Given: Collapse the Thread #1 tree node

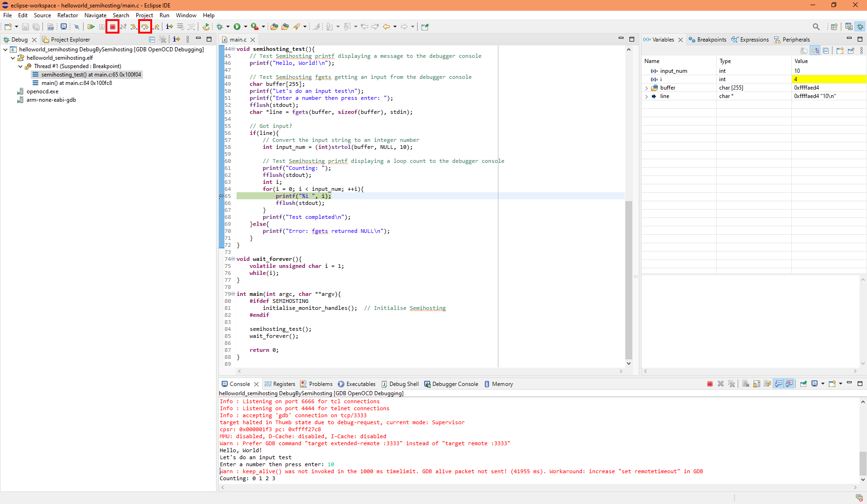Looking at the screenshot, I should coord(20,66).
